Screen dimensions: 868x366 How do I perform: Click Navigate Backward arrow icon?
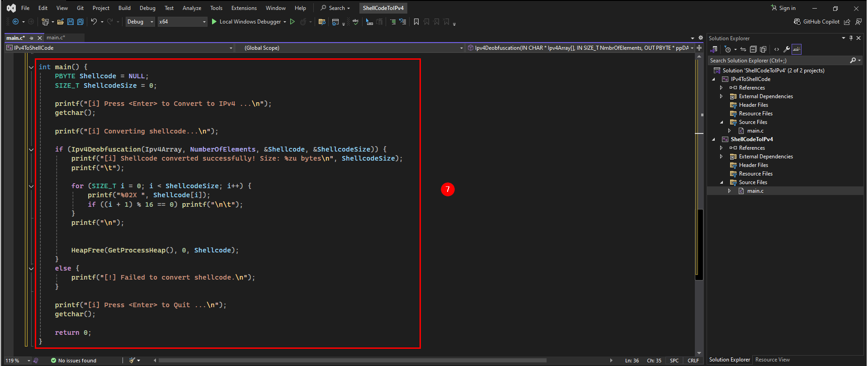click(15, 22)
